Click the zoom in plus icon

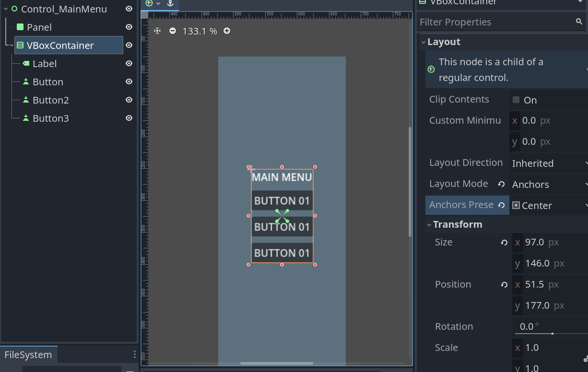[227, 31]
